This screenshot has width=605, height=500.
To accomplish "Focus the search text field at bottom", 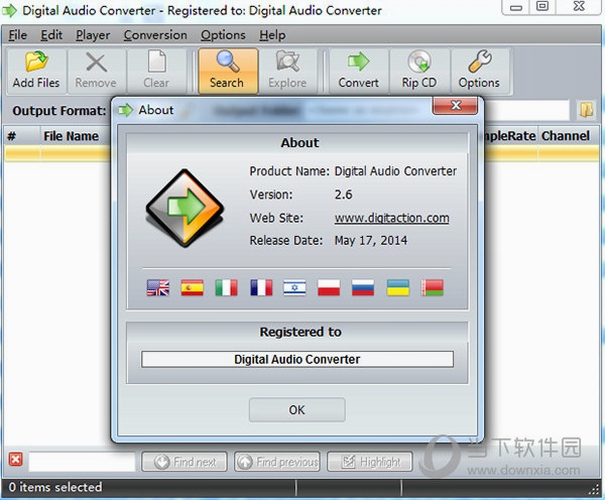I will click(82, 462).
